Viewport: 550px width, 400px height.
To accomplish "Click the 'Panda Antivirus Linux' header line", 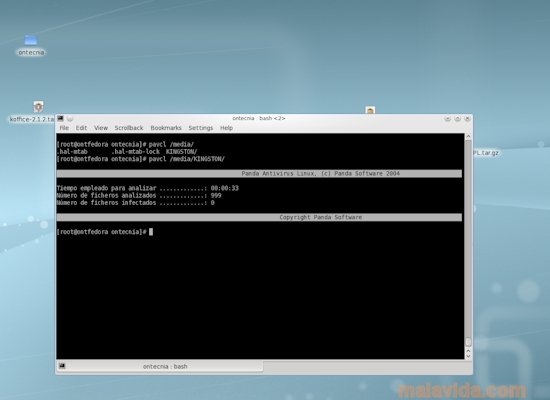I will [259, 173].
